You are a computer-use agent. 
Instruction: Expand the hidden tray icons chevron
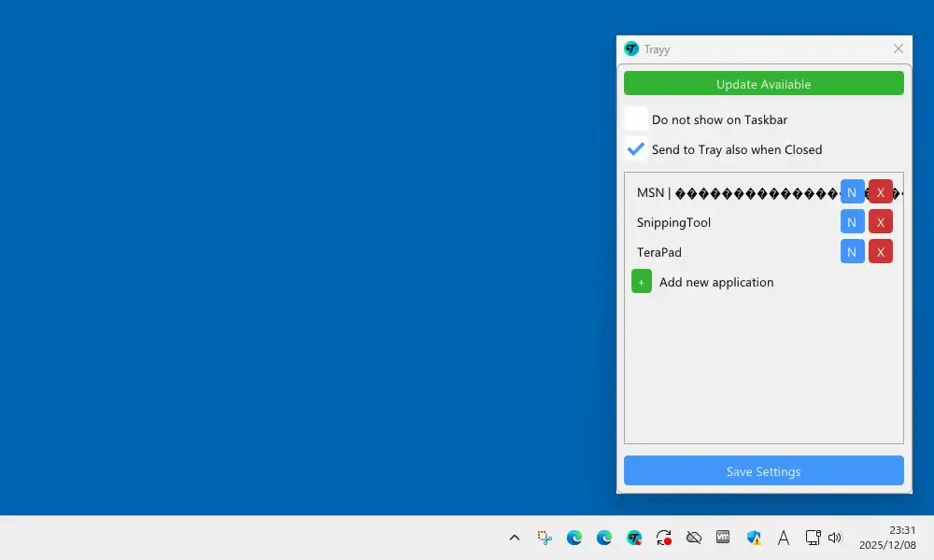(x=515, y=538)
